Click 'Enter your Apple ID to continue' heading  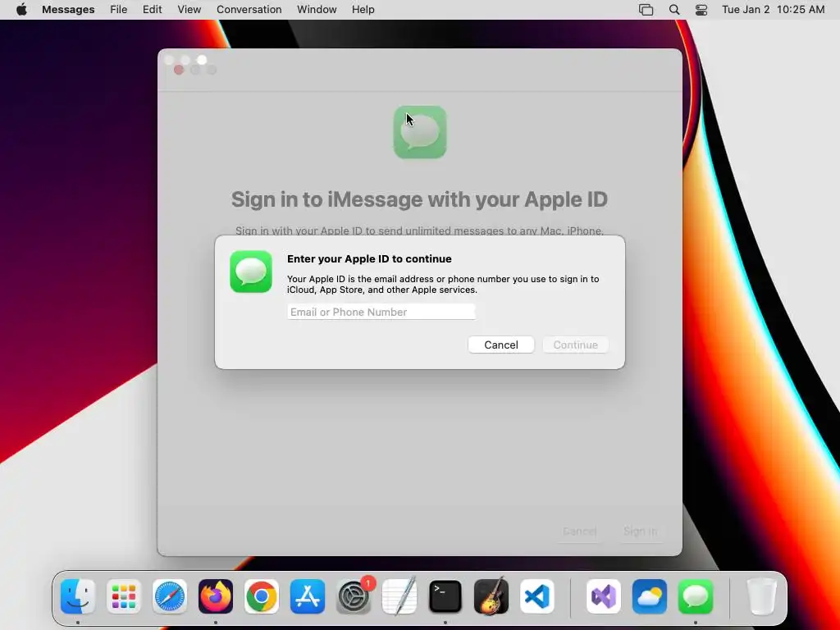[369, 258]
